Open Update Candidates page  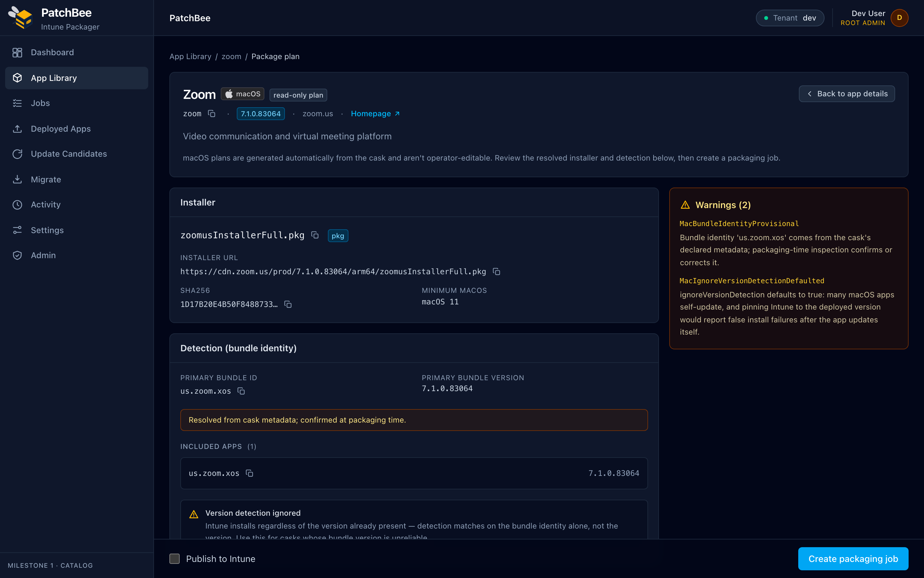77,154
